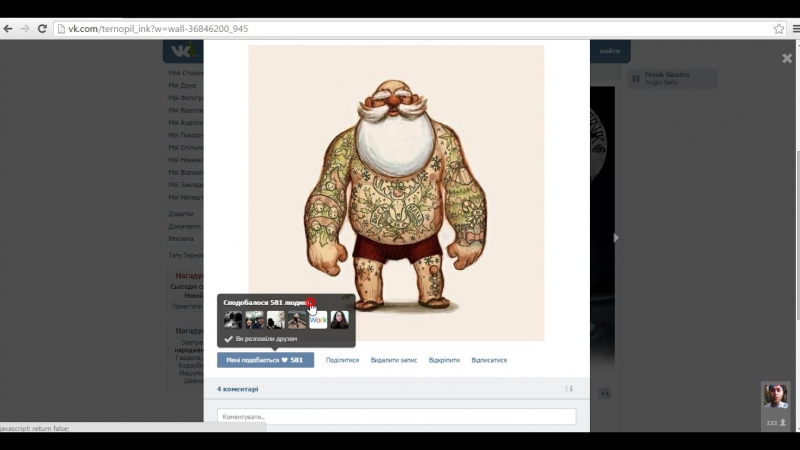Viewport: 800px width, 450px height.
Task: Click the 'Поділитися' share link
Action: click(342, 360)
